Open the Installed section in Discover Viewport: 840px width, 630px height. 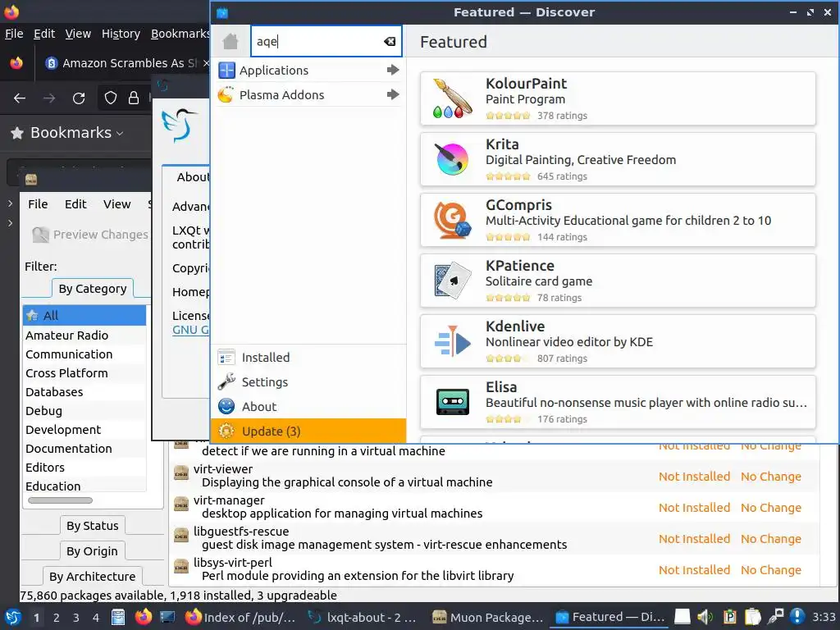point(308,358)
